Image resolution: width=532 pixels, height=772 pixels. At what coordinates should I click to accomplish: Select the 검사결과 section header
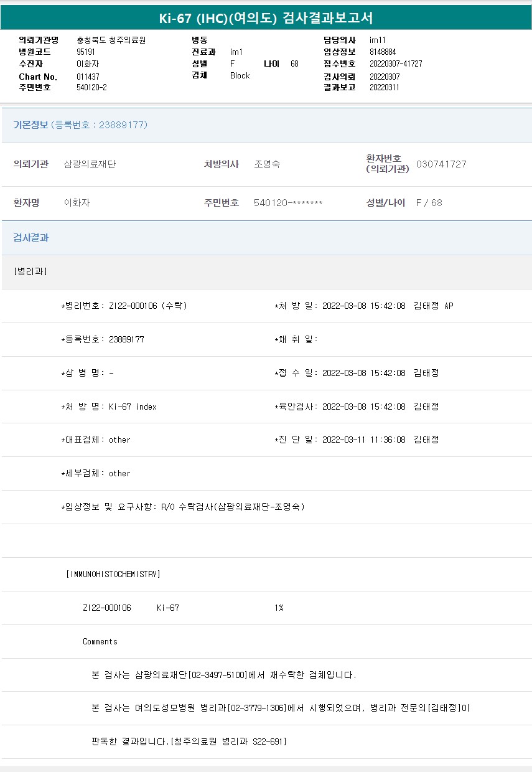30,238
